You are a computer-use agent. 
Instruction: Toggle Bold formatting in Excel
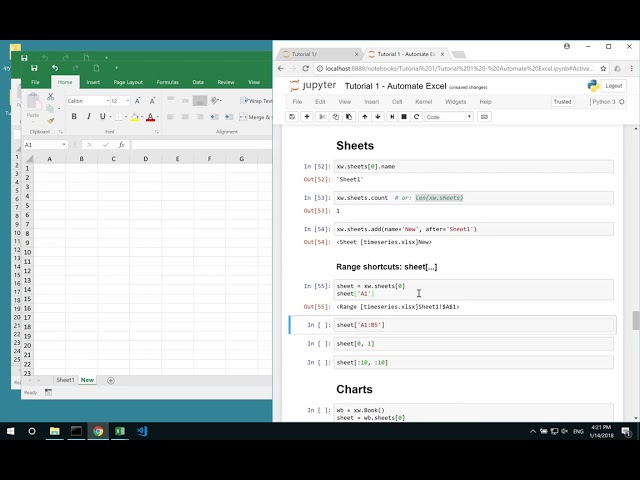click(74, 117)
